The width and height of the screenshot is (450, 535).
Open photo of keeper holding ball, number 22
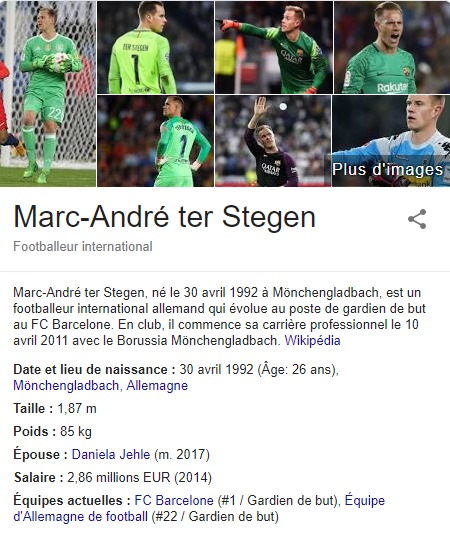click(x=48, y=93)
